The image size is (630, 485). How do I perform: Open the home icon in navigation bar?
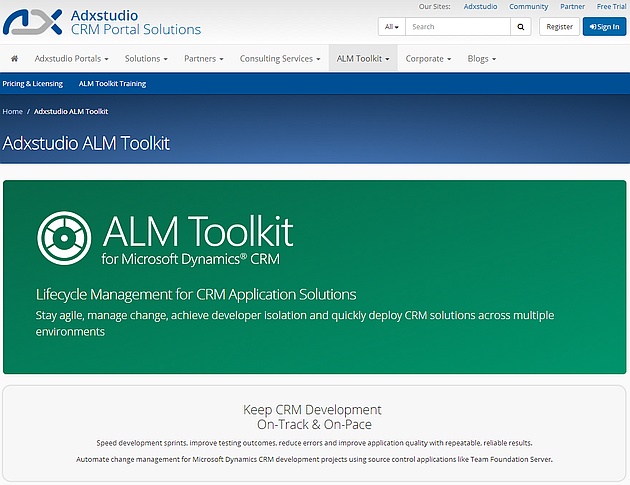point(14,59)
